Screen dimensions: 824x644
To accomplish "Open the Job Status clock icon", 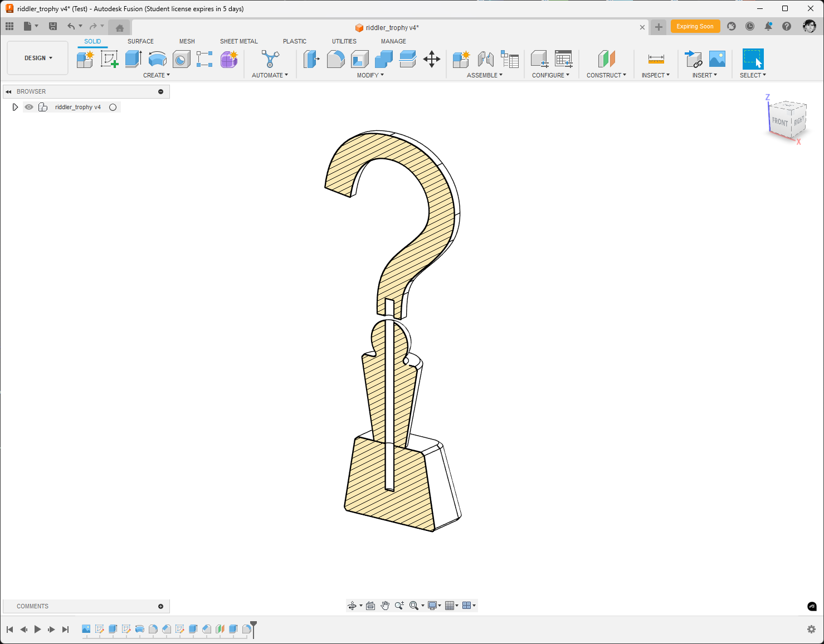I will 750,26.
